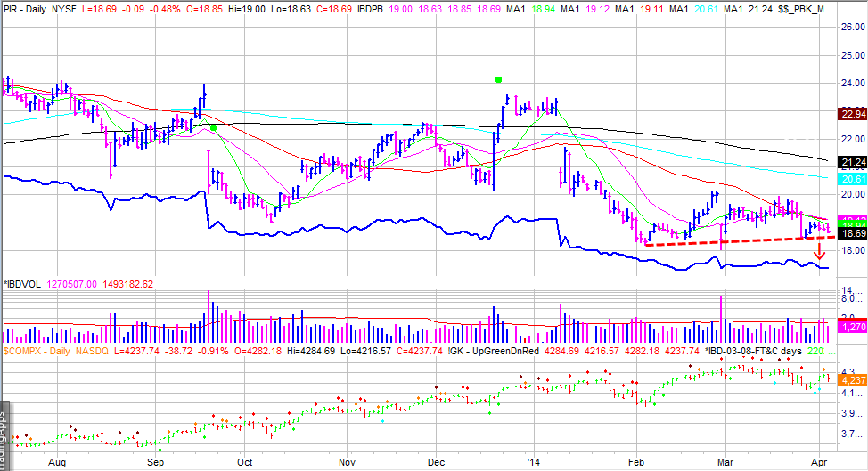Select the magenta "1,270" volume axis tag
868x471 pixels.
tap(853, 327)
